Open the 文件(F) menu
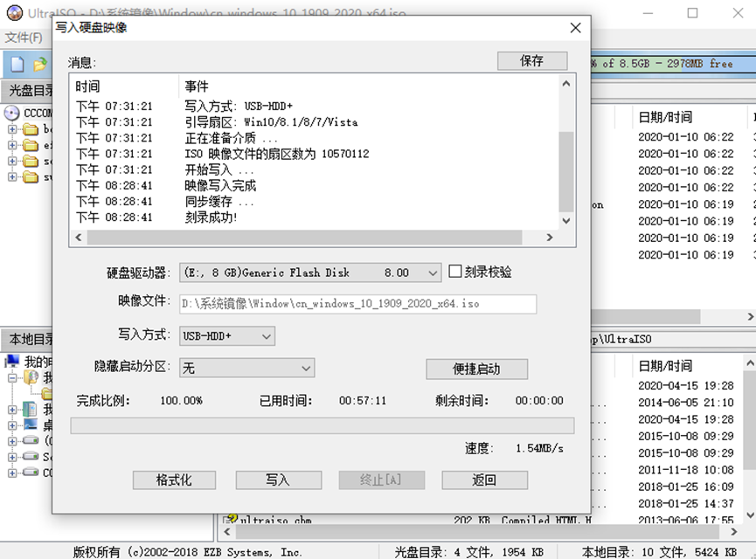Screen dimensions: 756x559 coord(24,38)
